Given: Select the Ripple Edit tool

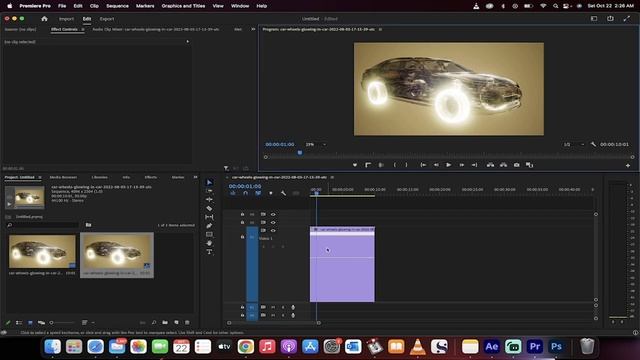Looking at the screenshot, I should coord(209,200).
